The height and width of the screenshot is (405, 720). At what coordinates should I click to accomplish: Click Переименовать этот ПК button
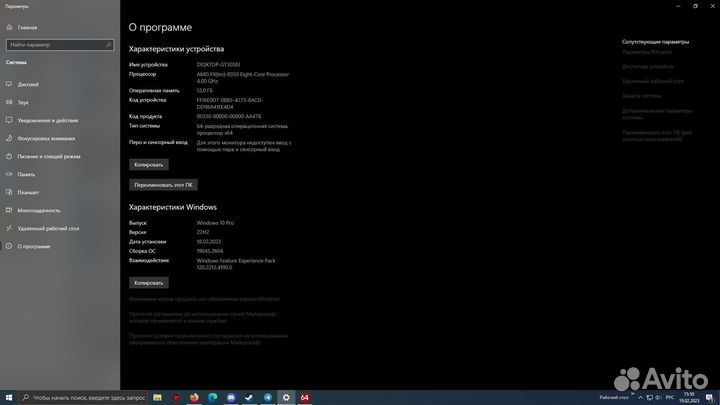click(163, 185)
